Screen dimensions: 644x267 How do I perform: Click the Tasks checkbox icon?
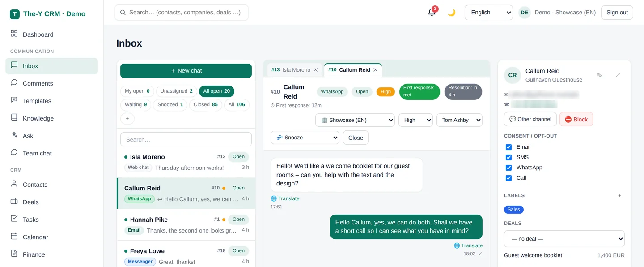tap(14, 219)
